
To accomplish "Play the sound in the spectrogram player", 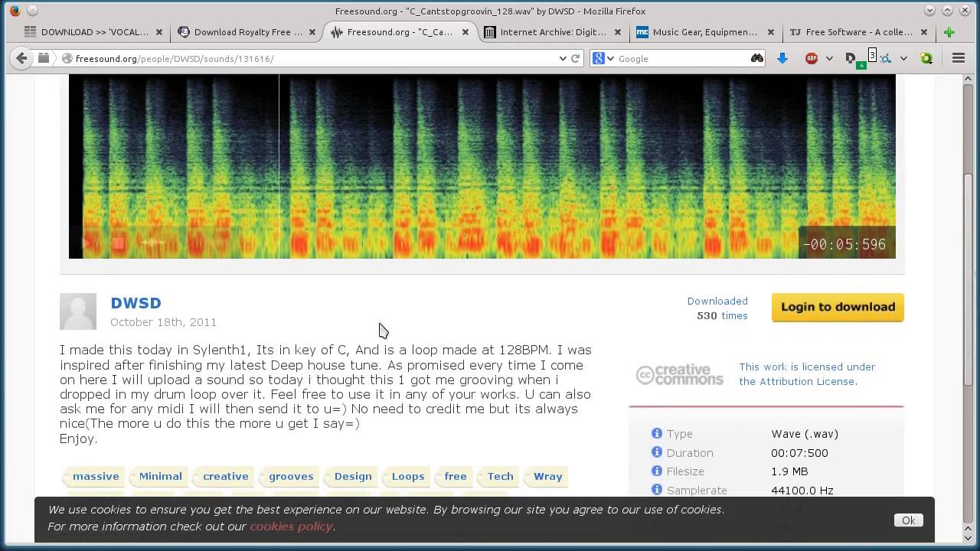I will pyautogui.click(x=86, y=243).
